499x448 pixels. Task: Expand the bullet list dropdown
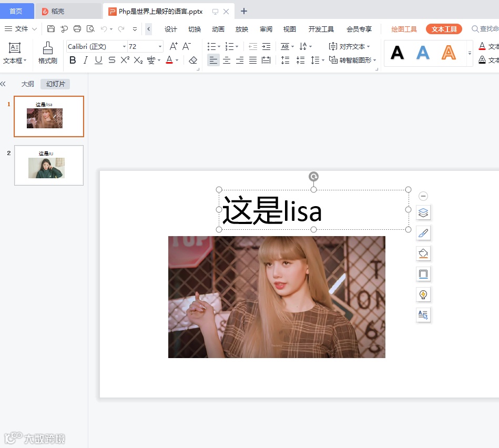click(219, 46)
